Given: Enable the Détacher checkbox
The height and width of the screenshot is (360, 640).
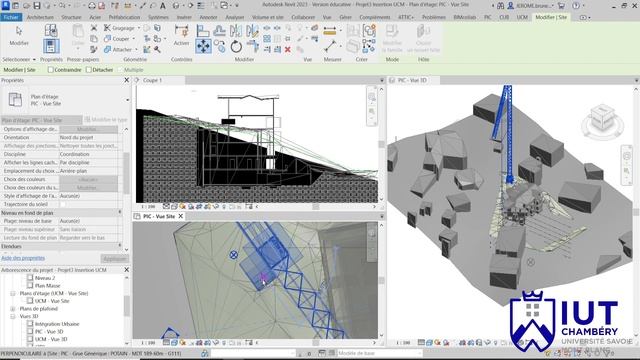Looking at the screenshot, I should click(x=89, y=70).
